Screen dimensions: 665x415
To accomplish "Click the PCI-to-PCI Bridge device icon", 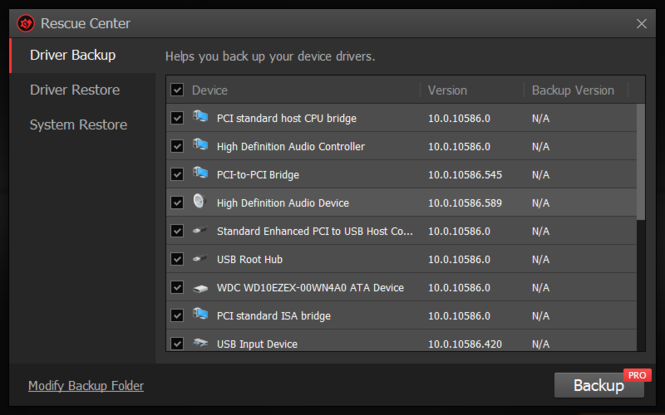I will point(201,173).
